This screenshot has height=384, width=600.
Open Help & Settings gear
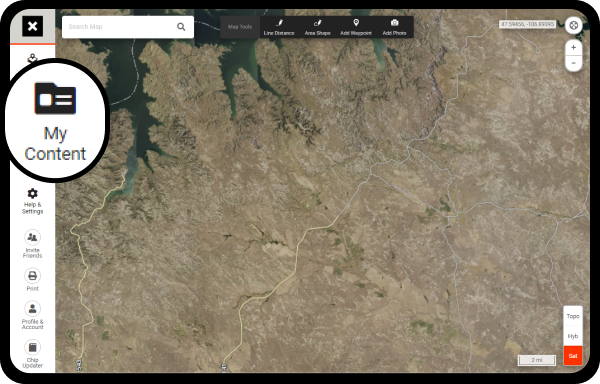point(33,201)
